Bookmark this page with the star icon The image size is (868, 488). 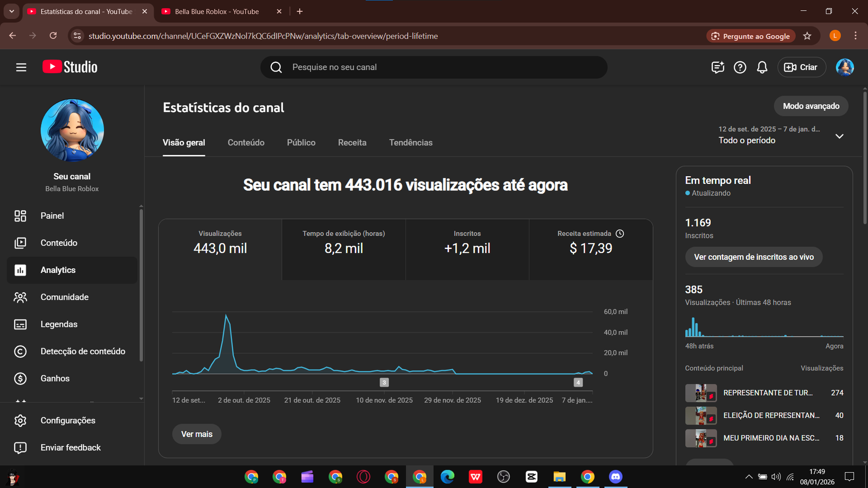807,36
